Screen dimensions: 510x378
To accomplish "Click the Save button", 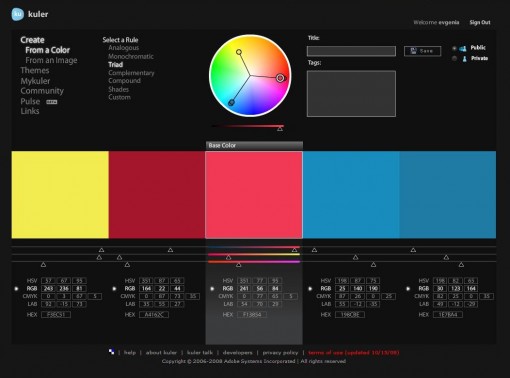I will pyautogui.click(x=422, y=51).
